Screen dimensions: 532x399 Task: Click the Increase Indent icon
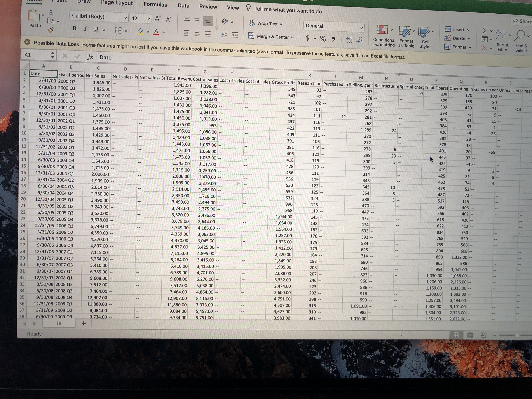click(x=235, y=35)
